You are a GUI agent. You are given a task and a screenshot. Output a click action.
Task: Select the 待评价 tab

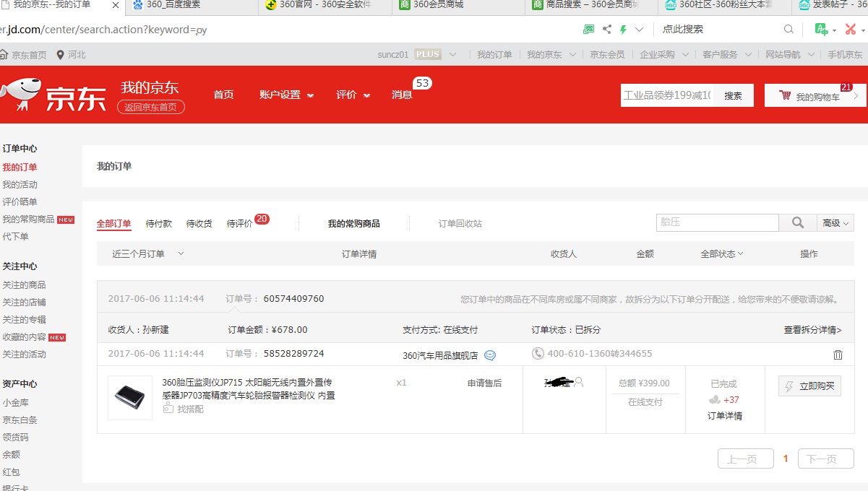tap(240, 224)
